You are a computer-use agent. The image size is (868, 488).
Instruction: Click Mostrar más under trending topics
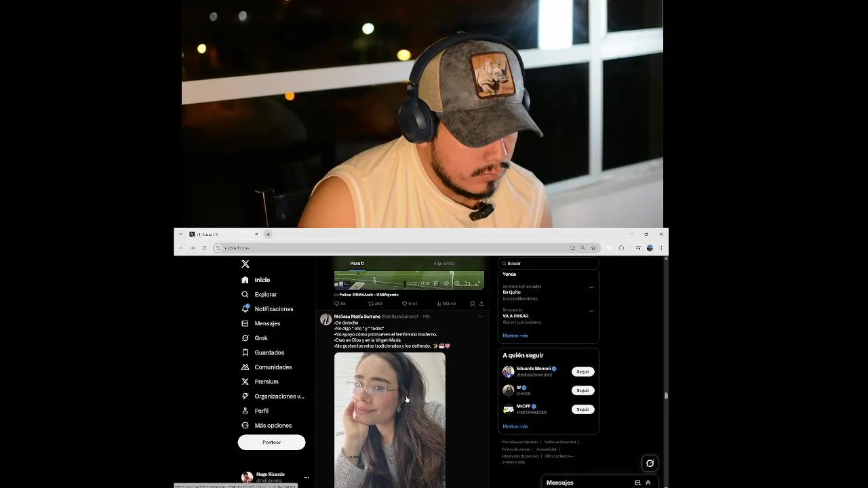[x=515, y=335]
